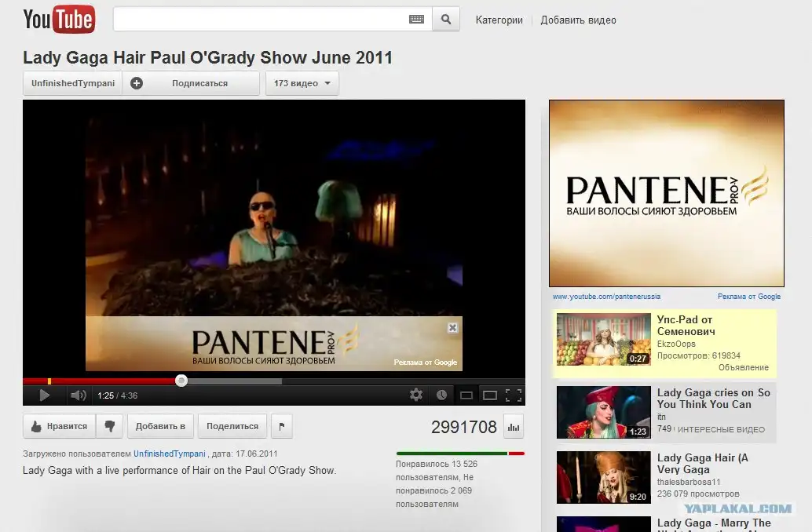Close the Pantene overlay ad

(x=452, y=328)
